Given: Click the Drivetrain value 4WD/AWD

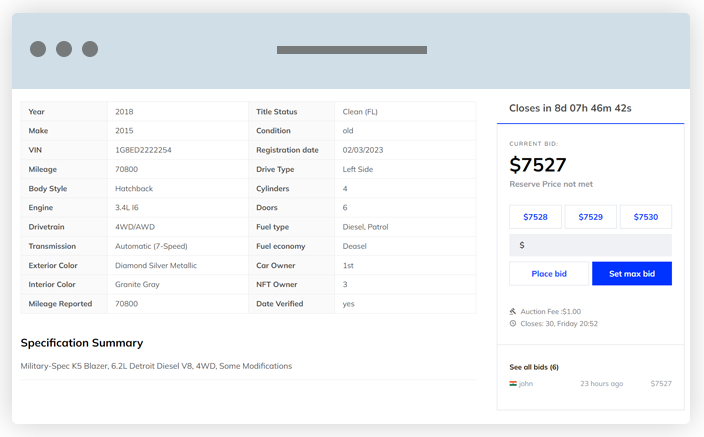Looking at the screenshot, I should [x=135, y=227].
